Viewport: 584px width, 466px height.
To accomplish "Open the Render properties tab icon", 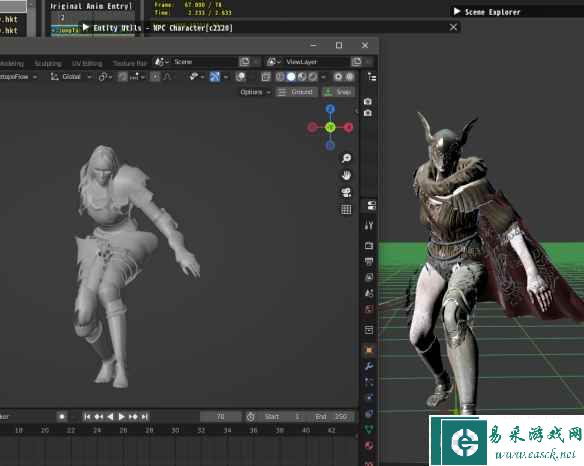I will [369, 245].
